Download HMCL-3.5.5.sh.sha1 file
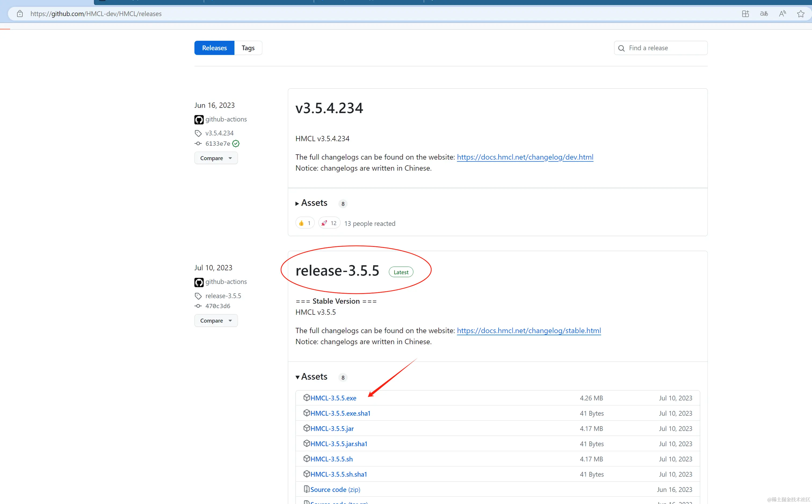Viewport: 812px width, 504px height. (x=339, y=474)
